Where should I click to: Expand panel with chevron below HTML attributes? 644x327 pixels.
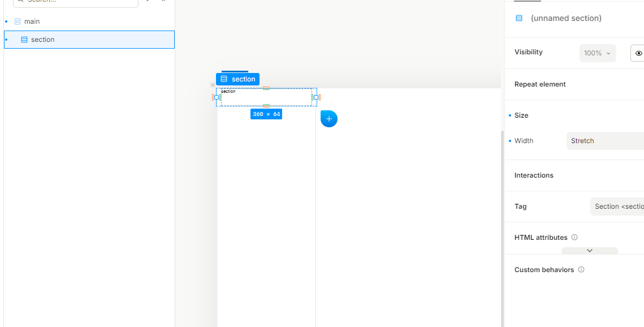(x=589, y=251)
